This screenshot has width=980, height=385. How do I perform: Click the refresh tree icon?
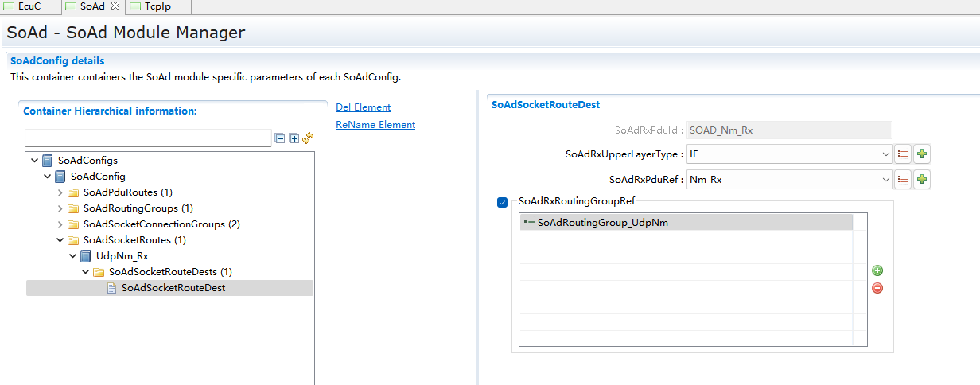coord(308,138)
